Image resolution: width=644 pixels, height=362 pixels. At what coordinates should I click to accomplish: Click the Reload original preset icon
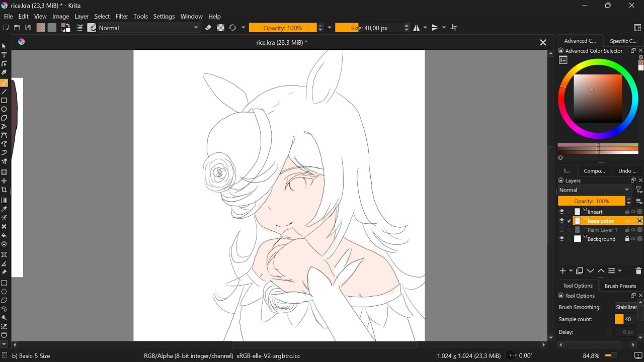pos(232,28)
